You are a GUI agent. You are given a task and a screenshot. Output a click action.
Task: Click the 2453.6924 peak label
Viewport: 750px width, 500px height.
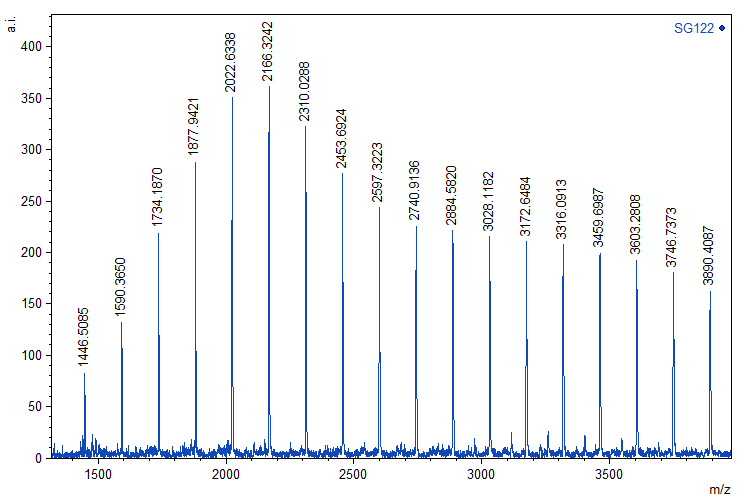342,139
